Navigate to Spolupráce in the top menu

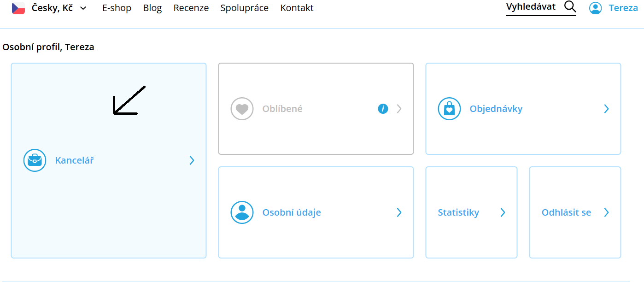pos(244,8)
